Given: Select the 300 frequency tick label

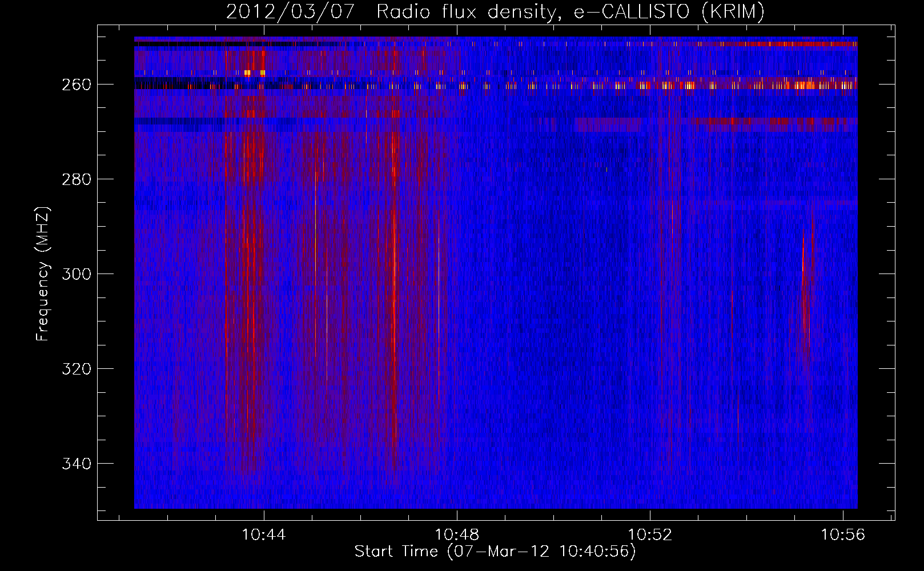Looking at the screenshot, I should [x=77, y=274].
